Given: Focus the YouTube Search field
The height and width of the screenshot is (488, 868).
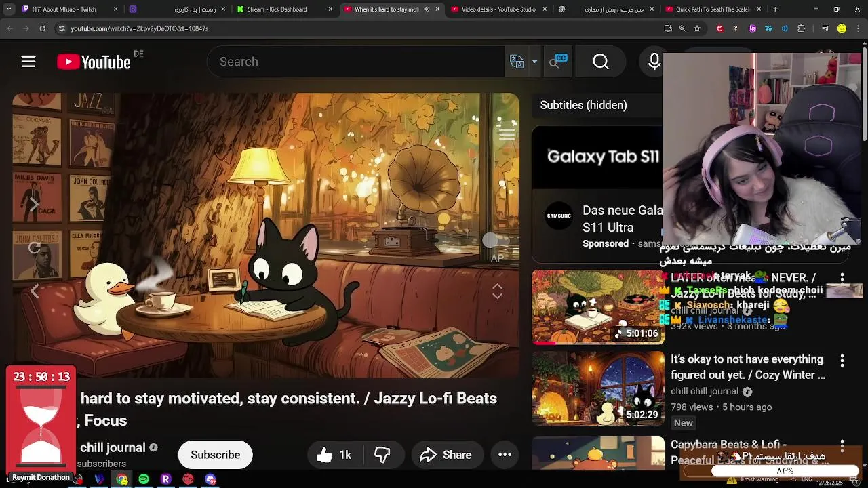Looking at the screenshot, I should pos(356,62).
